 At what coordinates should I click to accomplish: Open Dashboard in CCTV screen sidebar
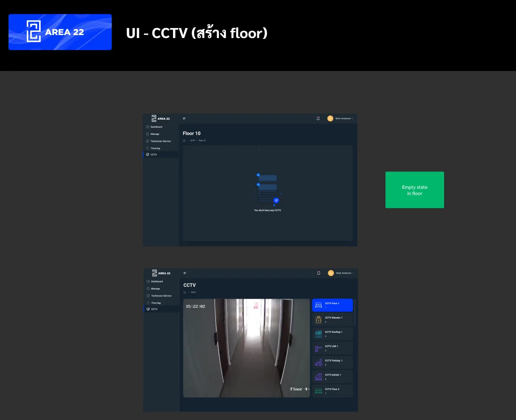(x=162, y=282)
